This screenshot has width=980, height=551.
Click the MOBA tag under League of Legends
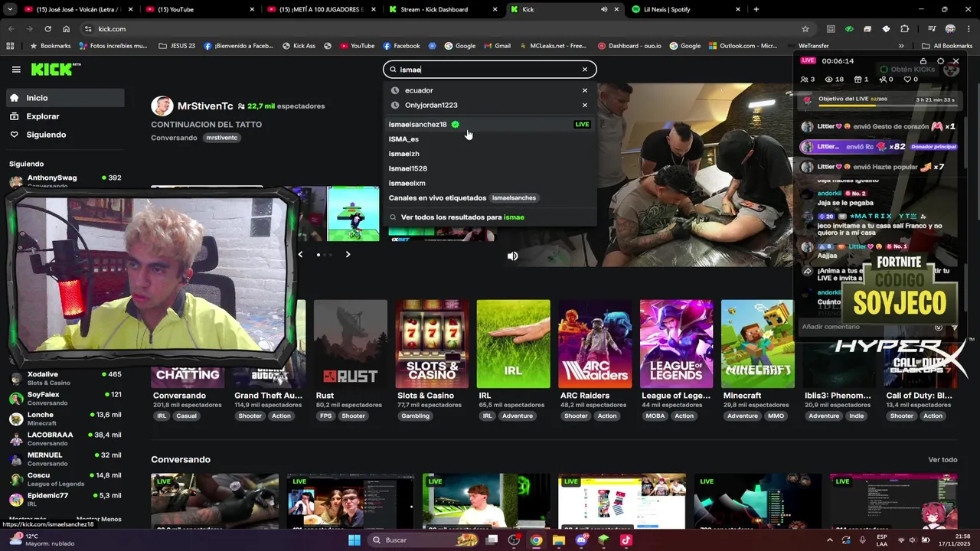655,416
